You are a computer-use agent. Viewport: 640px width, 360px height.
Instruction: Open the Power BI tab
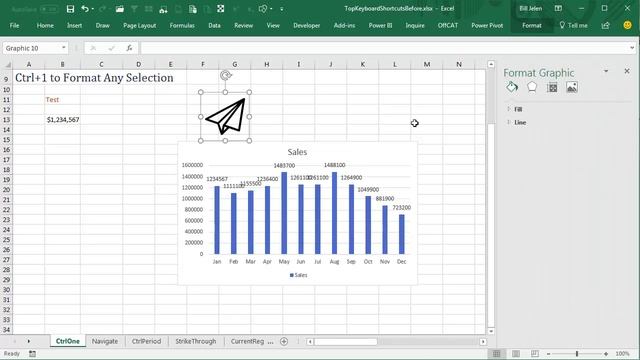[x=380, y=25]
